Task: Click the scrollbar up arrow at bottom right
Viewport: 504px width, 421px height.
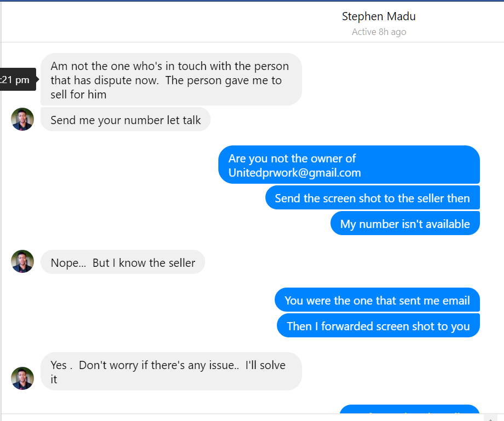Action: (x=490, y=418)
